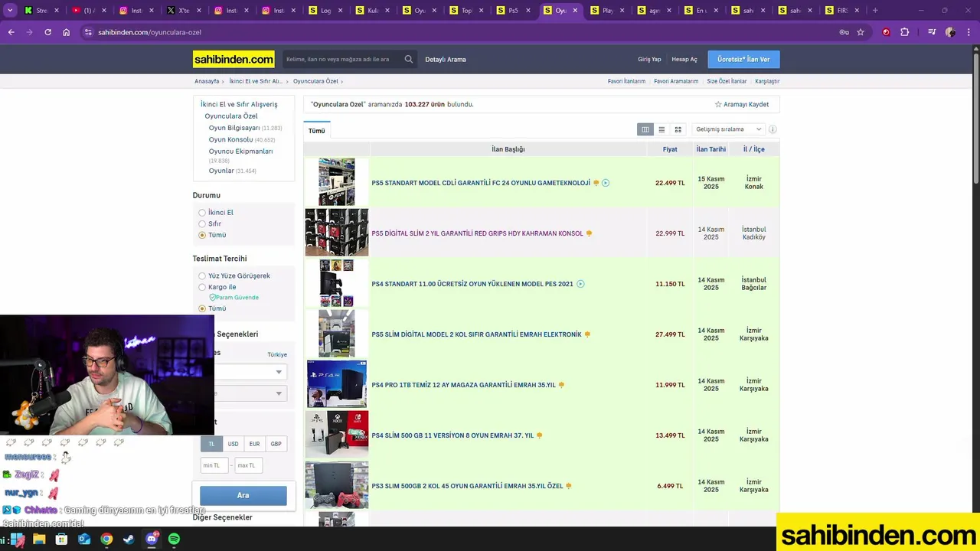The height and width of the screenshot is (551, 980).
Task: Go back using the browser back arrow
Action: click(x=11, y=32)
